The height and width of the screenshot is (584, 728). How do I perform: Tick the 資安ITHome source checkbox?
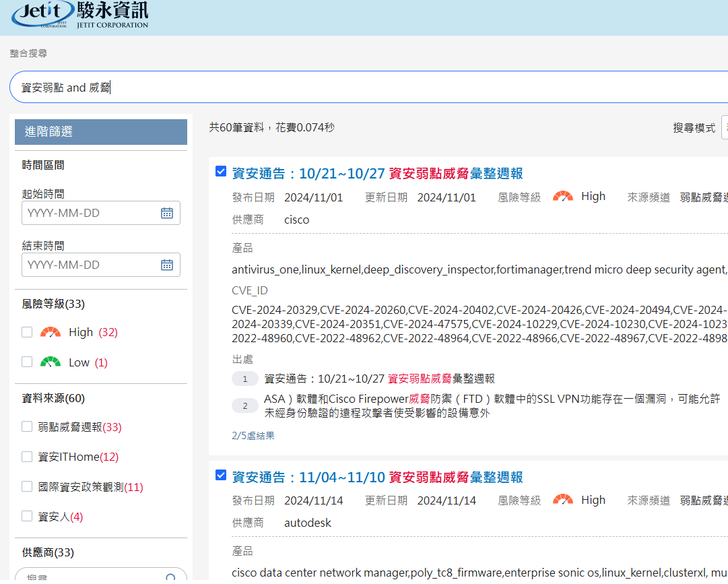[x=27, y=457]
